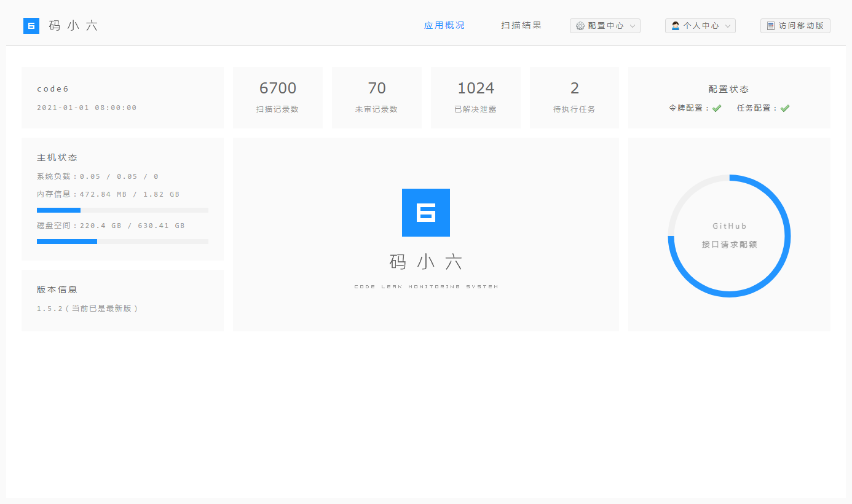The height and width of the screenshot is (504, 852).
Task: Click the green check next to 任务配置
Action: pos(785,108)
